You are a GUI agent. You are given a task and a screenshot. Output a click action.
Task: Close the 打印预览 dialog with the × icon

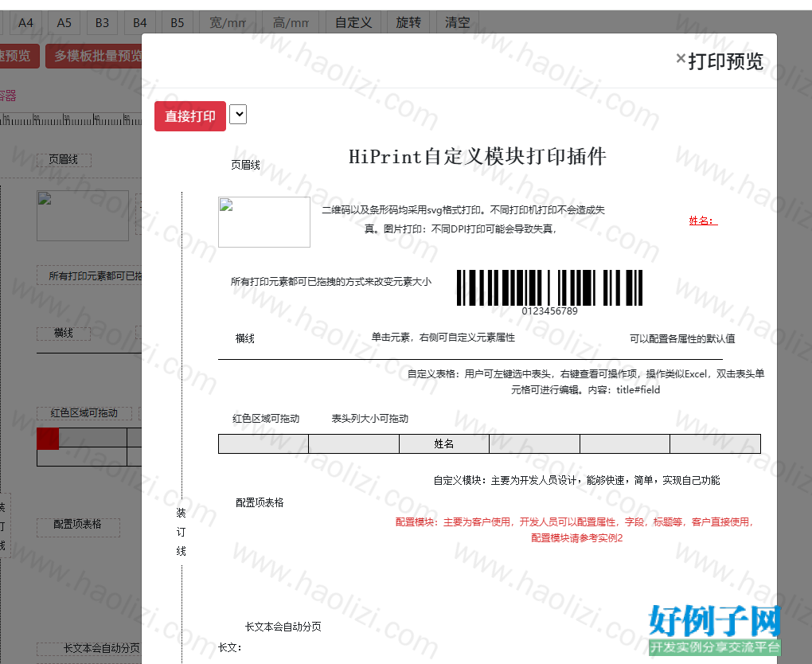click(x=681, y=59)
